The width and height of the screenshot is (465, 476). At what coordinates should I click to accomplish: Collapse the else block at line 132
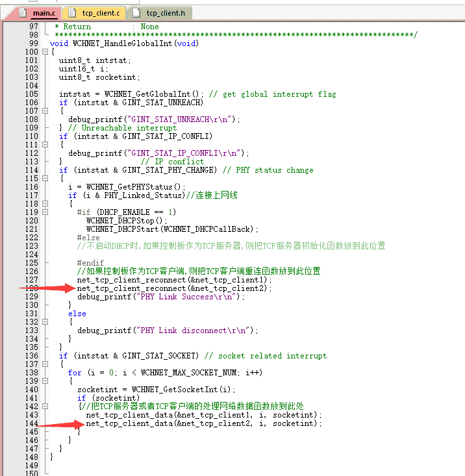pos(45,322)
